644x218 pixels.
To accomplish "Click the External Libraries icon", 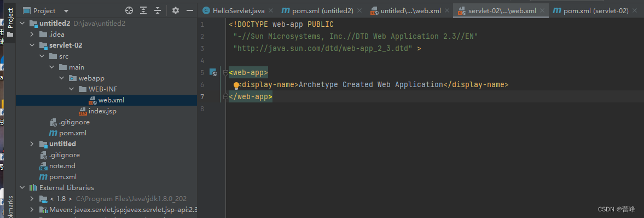I will pos(33,187).
